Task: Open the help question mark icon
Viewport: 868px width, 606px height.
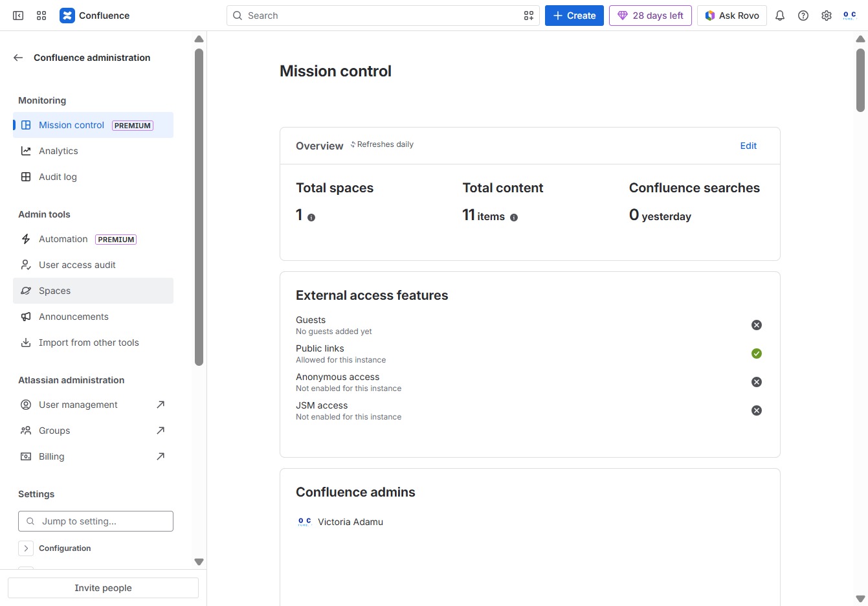Action: click(x=803, y=16)
